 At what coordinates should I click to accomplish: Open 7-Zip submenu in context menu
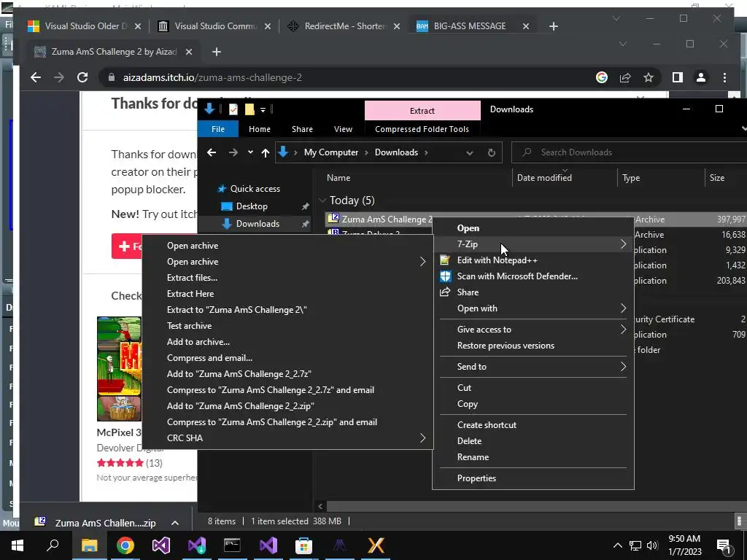[533, 244]
